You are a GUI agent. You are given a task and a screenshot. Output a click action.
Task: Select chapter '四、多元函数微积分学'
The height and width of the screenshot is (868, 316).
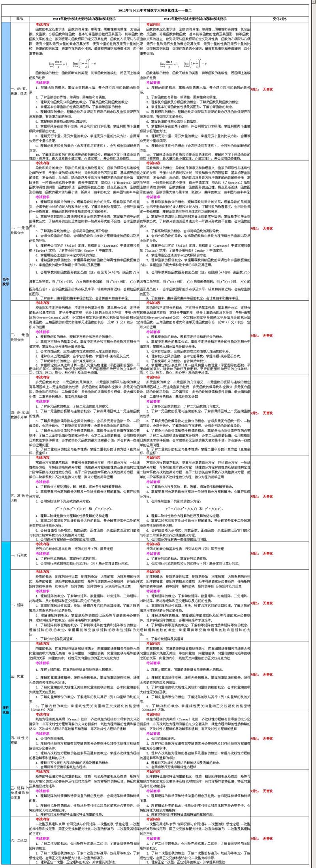pos(19,414)
